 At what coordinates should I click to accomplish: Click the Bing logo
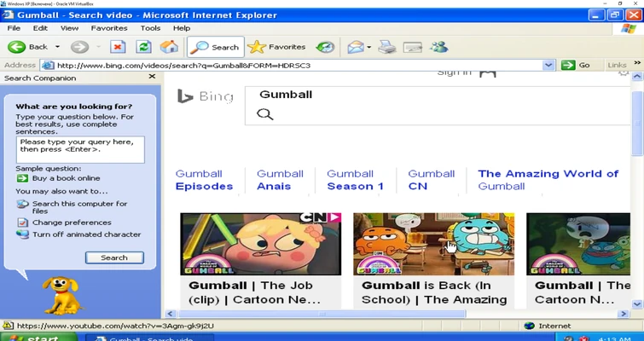206,96
